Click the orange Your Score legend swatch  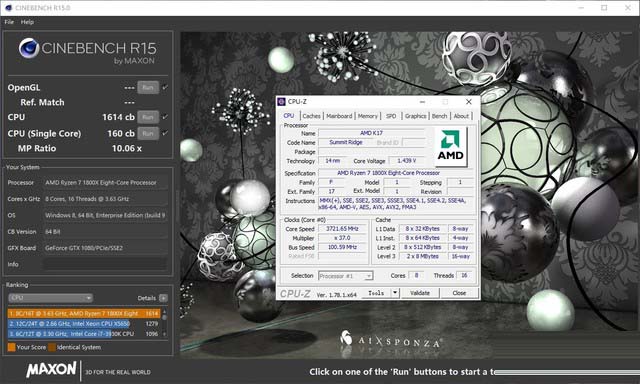(x=11, y=347)
